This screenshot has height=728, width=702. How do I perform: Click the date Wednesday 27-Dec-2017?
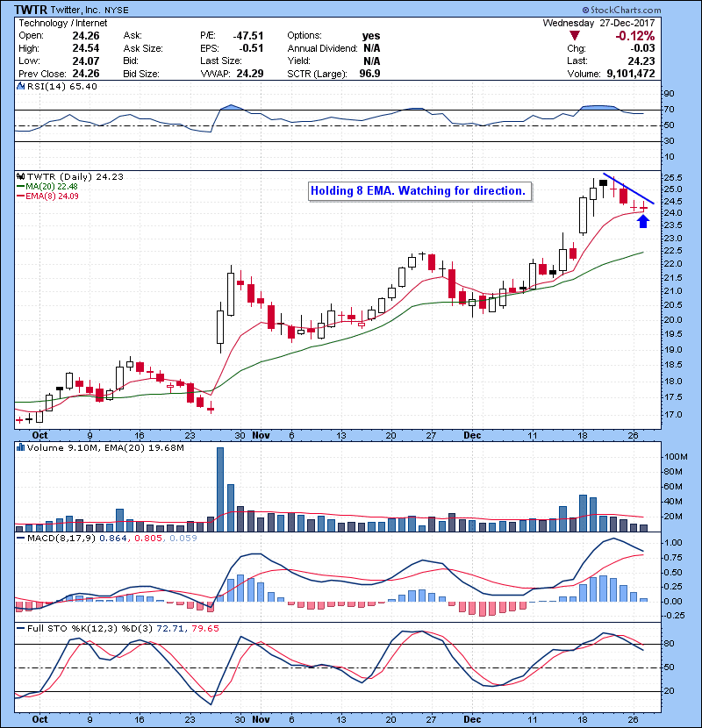[x=598, y=23]
